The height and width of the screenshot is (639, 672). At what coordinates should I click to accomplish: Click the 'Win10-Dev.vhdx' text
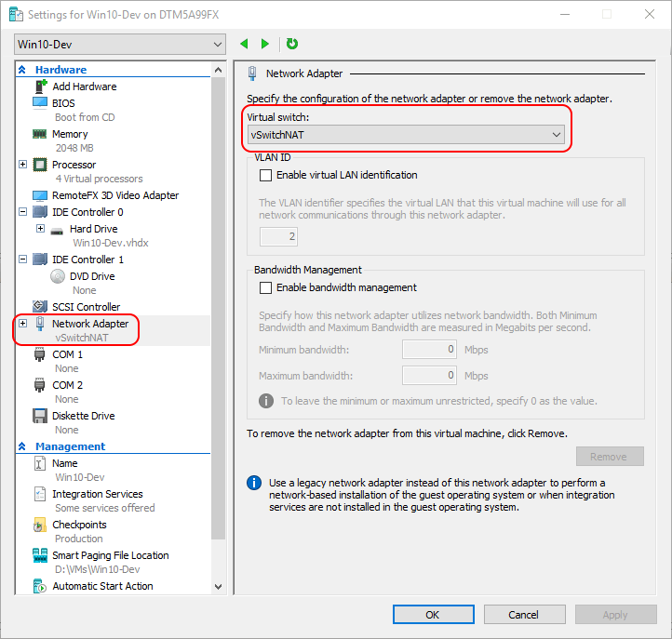point(111,243)
